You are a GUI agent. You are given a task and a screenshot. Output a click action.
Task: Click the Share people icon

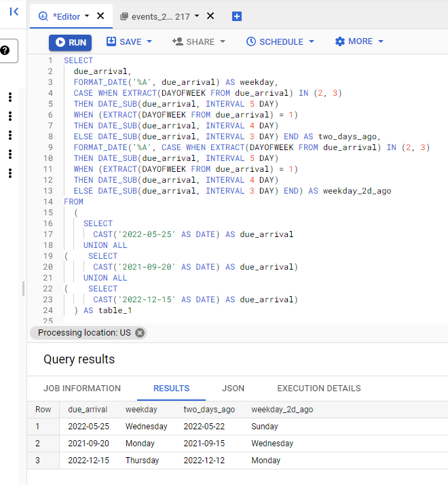tap(177, 41)
